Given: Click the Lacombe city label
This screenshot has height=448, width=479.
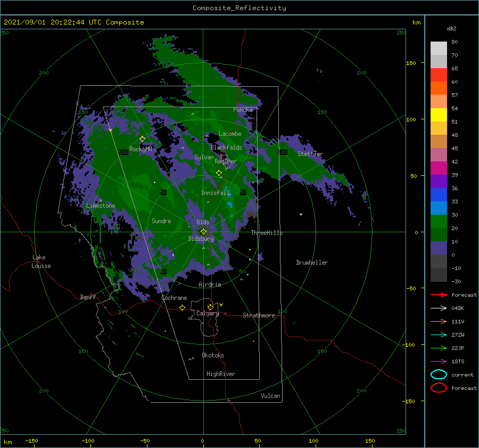Looking at the screenshot, I should click(230, 134).
